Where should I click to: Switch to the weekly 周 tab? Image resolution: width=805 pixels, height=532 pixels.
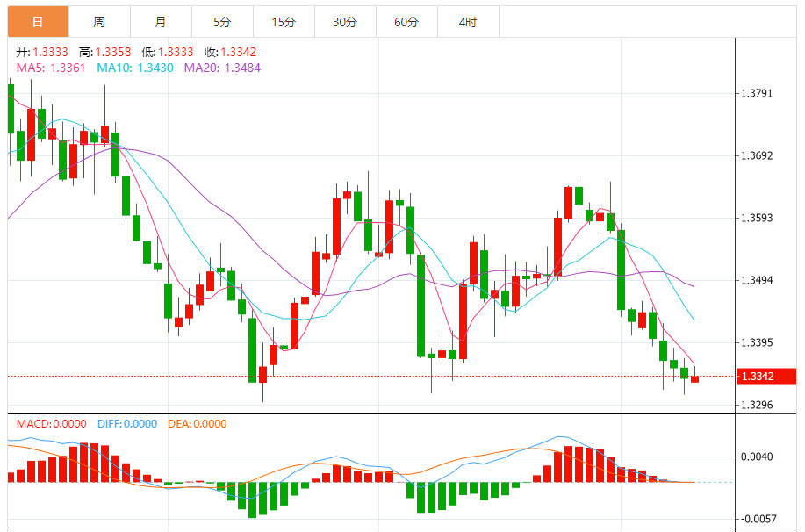pos(99,22)
